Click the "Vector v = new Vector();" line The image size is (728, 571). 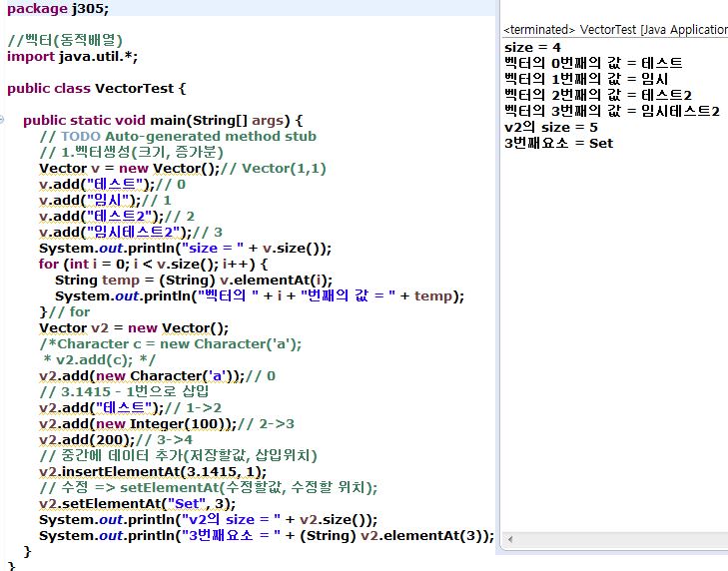(183, 168)
